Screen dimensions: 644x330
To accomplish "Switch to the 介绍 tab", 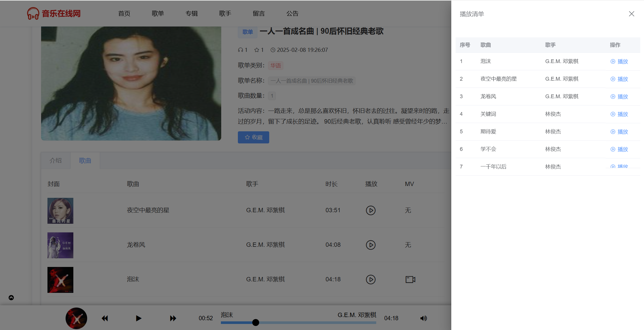I will click(56, 160).
